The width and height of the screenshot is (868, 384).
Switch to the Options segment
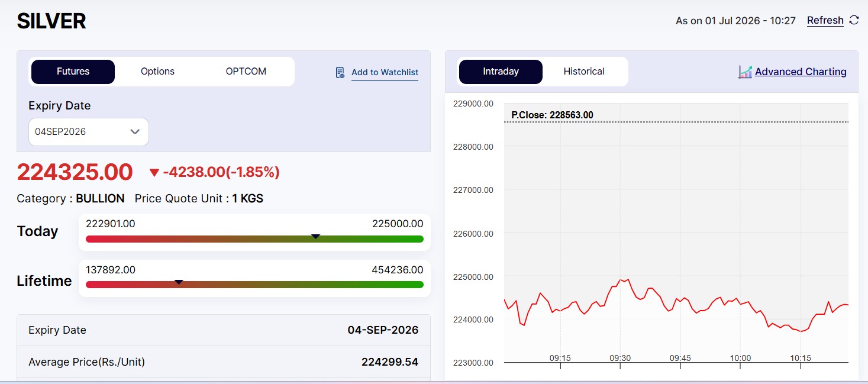(157, 72)
